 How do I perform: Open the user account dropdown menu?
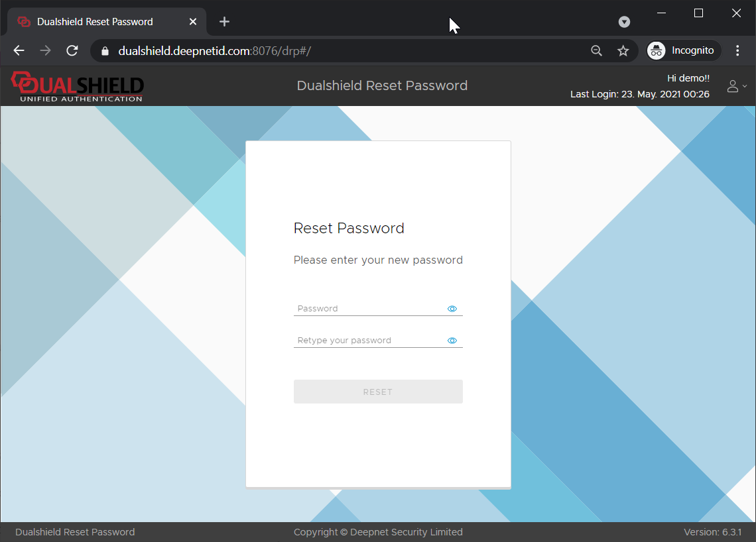[x=737, y=86]
